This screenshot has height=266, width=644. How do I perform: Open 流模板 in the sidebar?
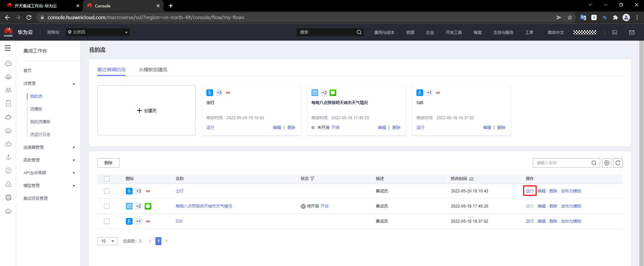[x=36, y=109]
